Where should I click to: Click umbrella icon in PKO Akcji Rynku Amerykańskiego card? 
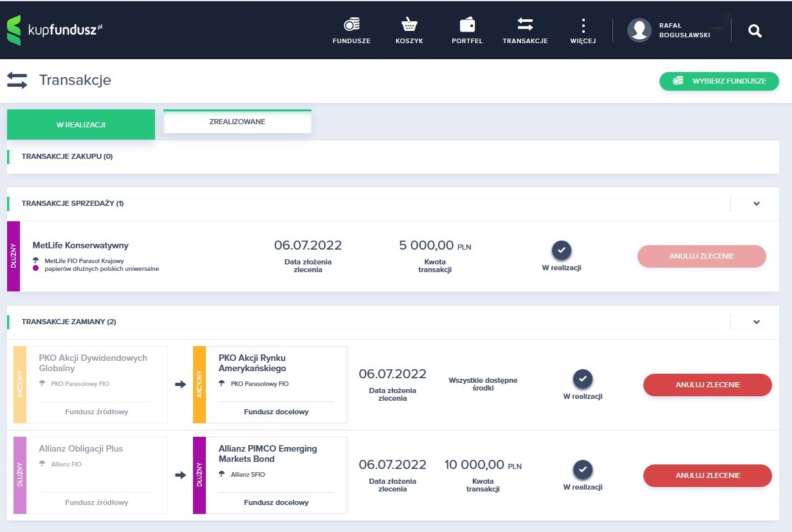[223, 383]
